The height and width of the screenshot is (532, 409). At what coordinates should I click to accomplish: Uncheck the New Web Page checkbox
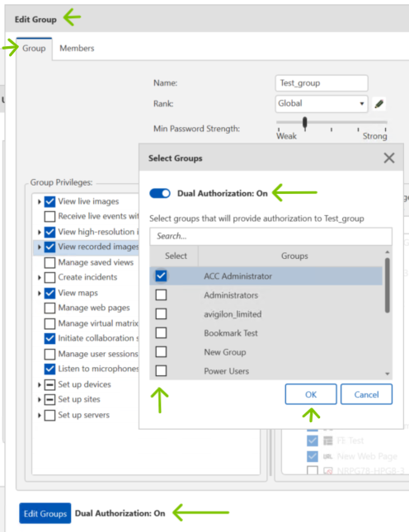313,456
